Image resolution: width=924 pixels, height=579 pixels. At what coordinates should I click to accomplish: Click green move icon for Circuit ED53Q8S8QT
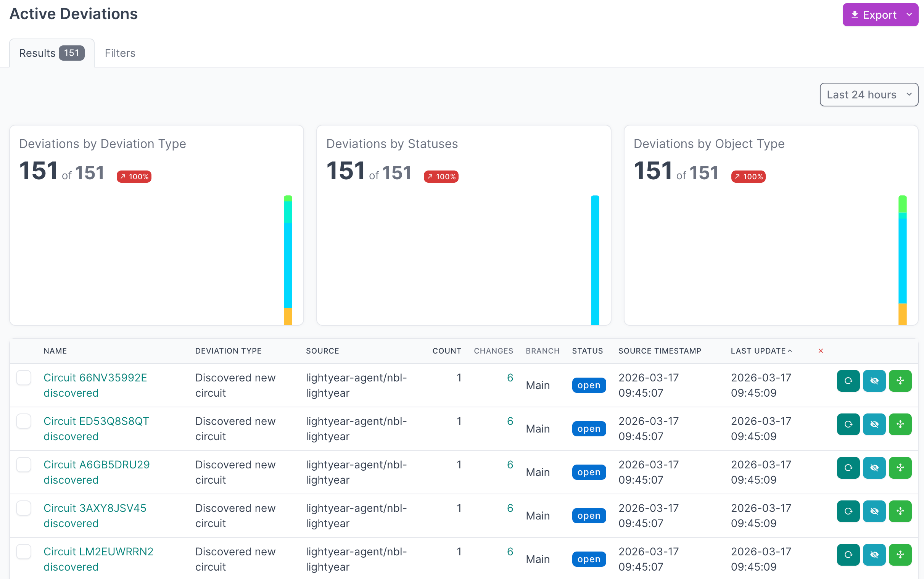(x=900, y=424)
